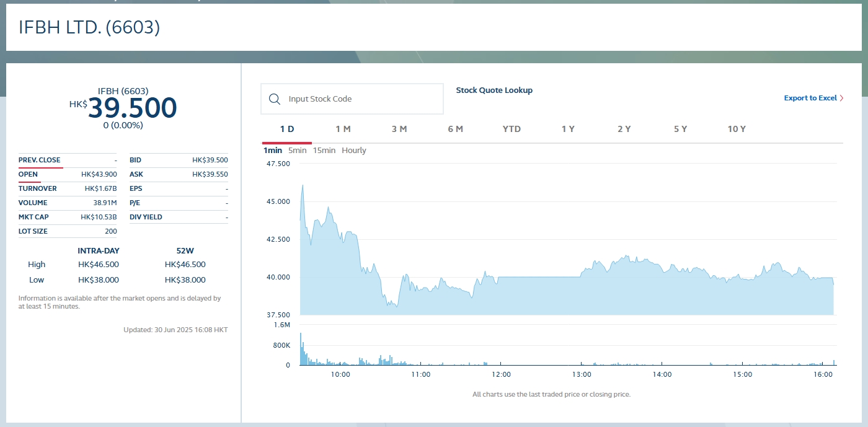Click the DIV YIELD label
This screenshot has width=868, height=427.
click(146, 217)
